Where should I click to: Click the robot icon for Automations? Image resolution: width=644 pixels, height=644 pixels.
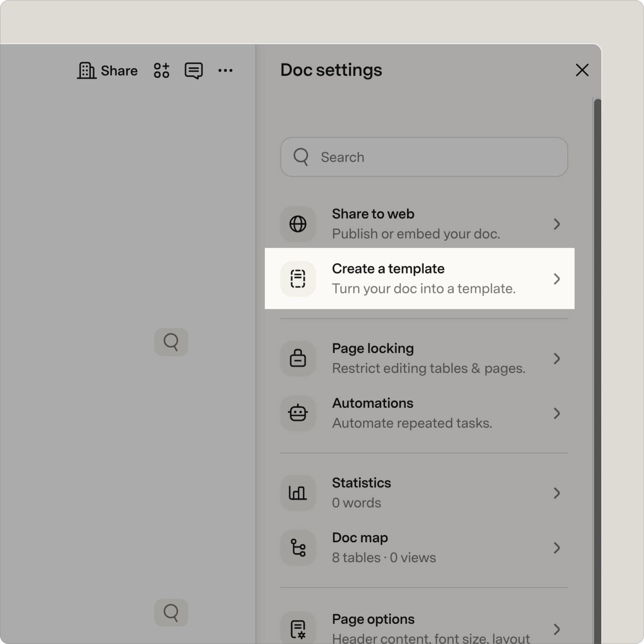click(298, 413)
